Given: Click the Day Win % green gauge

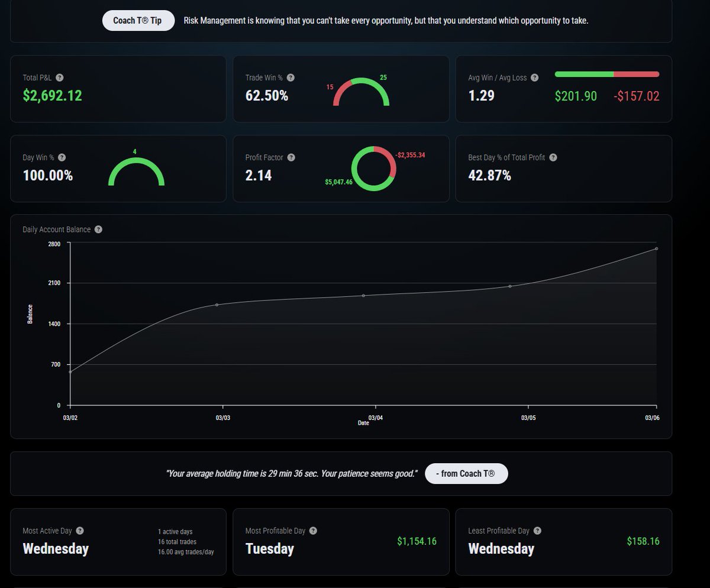Looking at the screenshot, I should pyautogui.click(x=136, y=172).
